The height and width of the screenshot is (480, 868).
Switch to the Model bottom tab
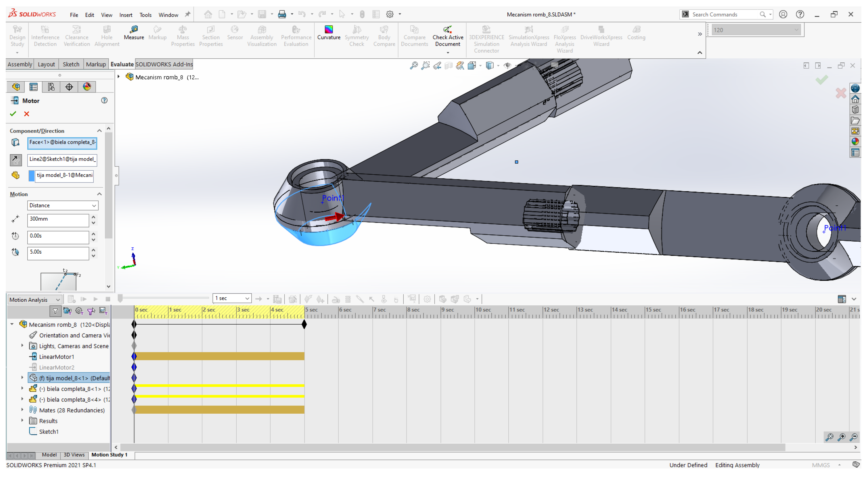pos(49,455)
